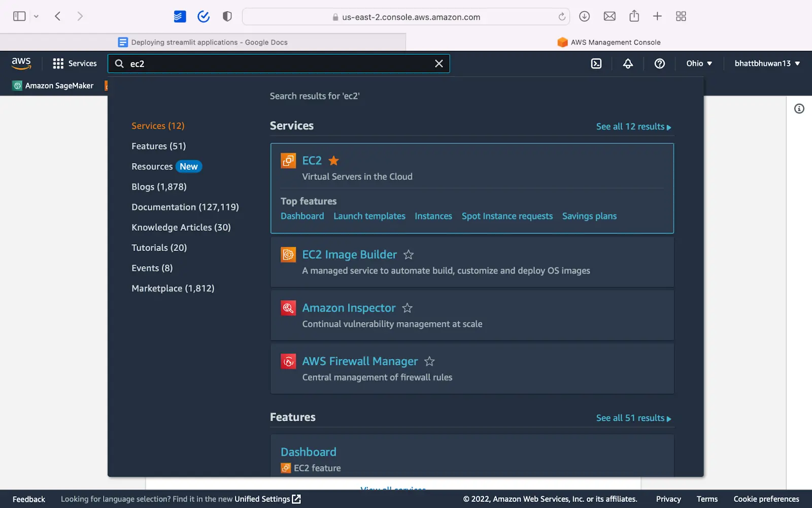Click the search magnifier icon
The height and width of the screenshot is (508, 812).
click(x=119, y=63)
